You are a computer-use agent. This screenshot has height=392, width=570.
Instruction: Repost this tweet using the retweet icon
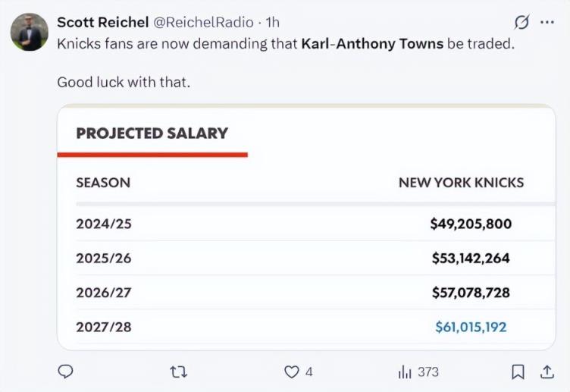[178, 372]
